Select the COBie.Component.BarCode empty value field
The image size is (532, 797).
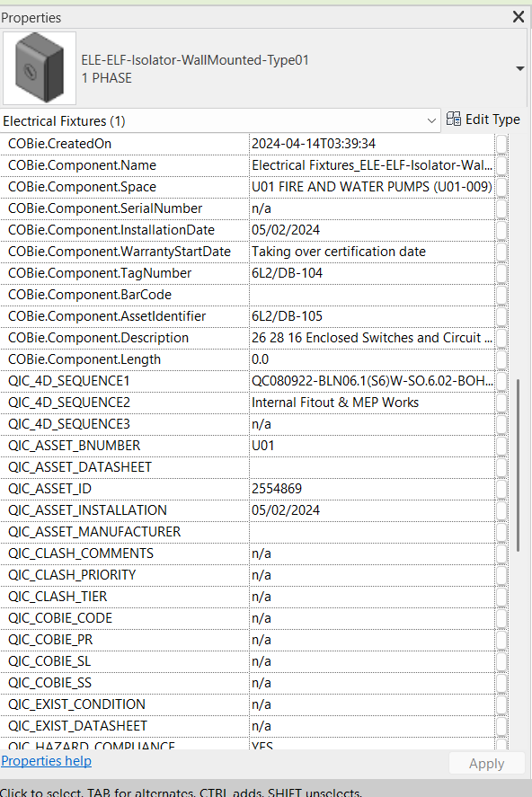tap(372, 295)
